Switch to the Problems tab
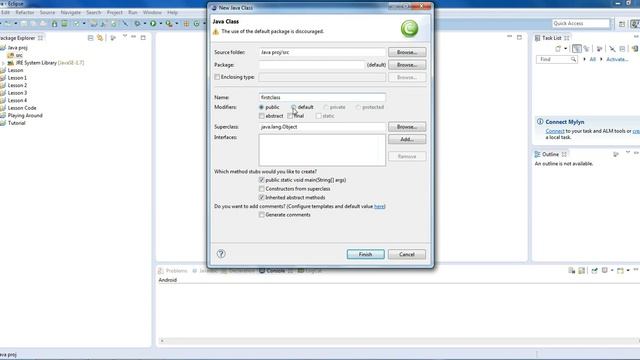The height and width of the screenshot is (360, 640). 173,271
